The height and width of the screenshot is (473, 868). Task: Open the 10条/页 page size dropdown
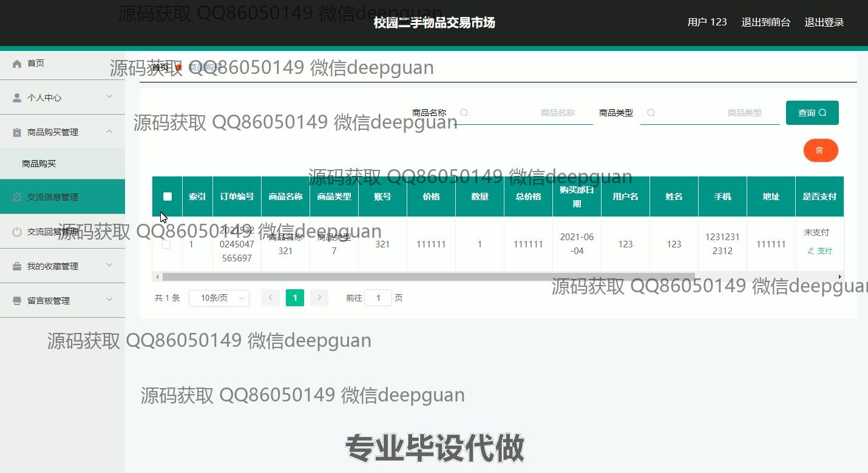(219, 298)
